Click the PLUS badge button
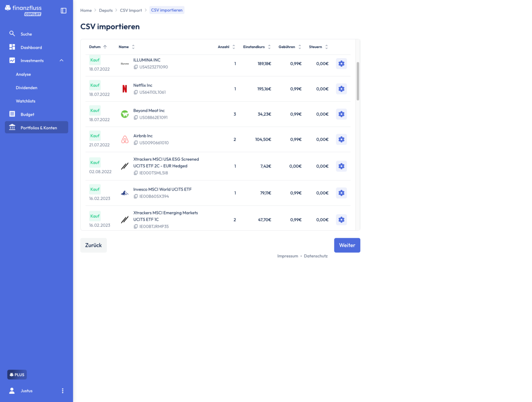Screen dimensions: 532x402 (17, 375)
